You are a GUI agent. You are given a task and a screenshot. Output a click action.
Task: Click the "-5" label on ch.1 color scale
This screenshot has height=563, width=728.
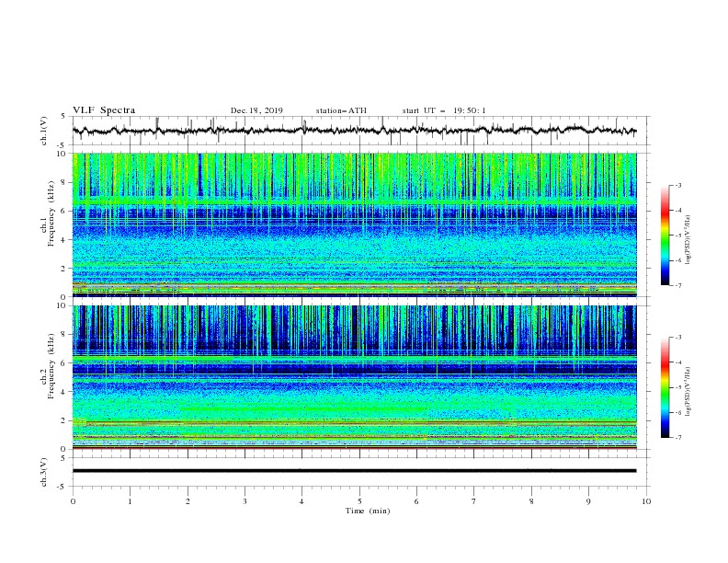tap(677, 236)
